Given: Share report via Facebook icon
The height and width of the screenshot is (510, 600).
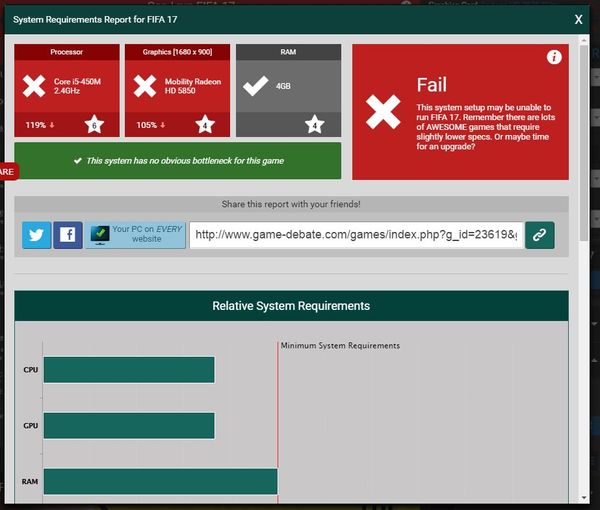Looking at the screenshot, I should click(68, 235).
